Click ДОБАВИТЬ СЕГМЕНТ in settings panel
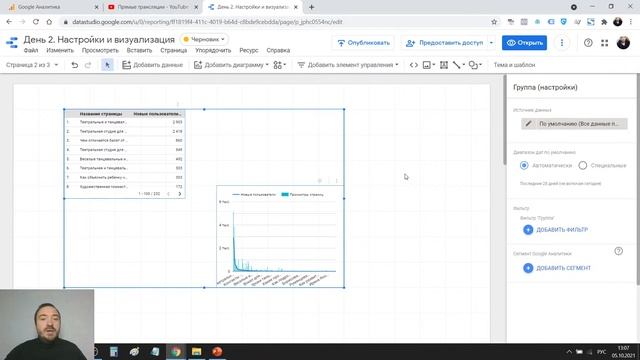 tap(557, 268)
